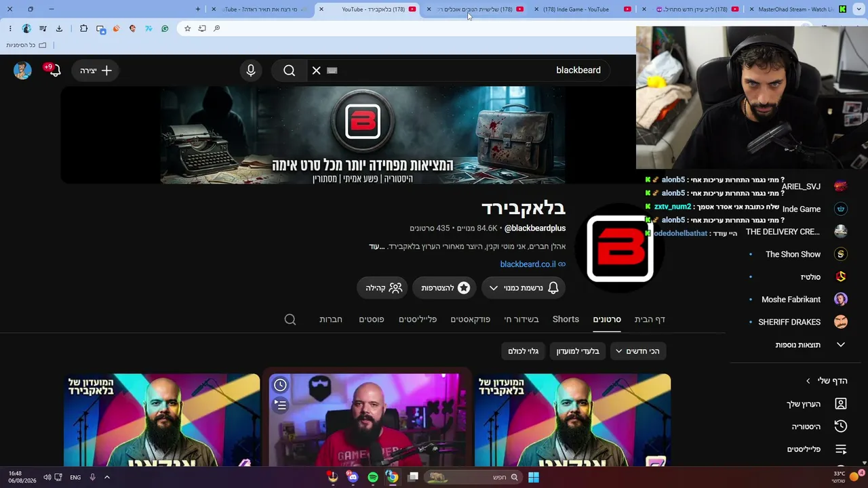Click the להצטרפות join button

[x=444, y=288]
